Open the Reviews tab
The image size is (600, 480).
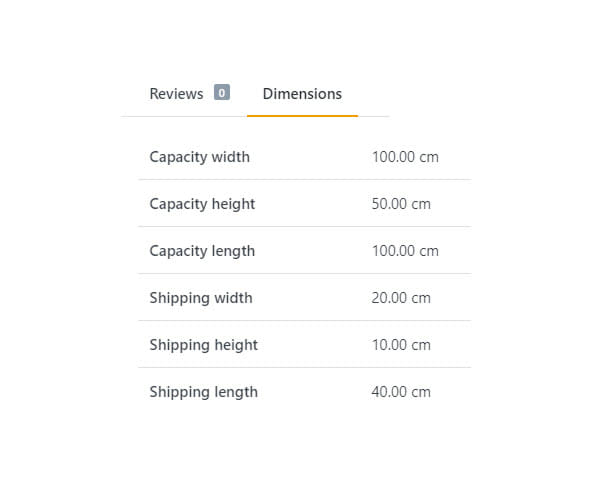tap(176, 94)
